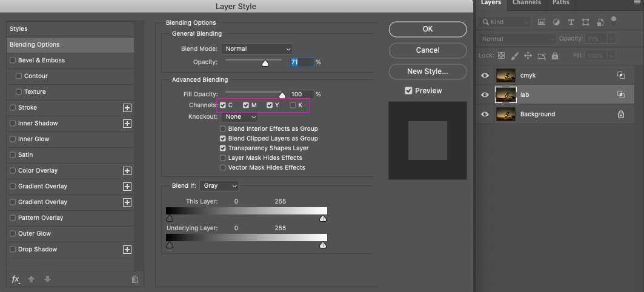Click the fx effects menu icon
Image resolution: width=644 pixels, height=292 pixels.
coord(16,279)
